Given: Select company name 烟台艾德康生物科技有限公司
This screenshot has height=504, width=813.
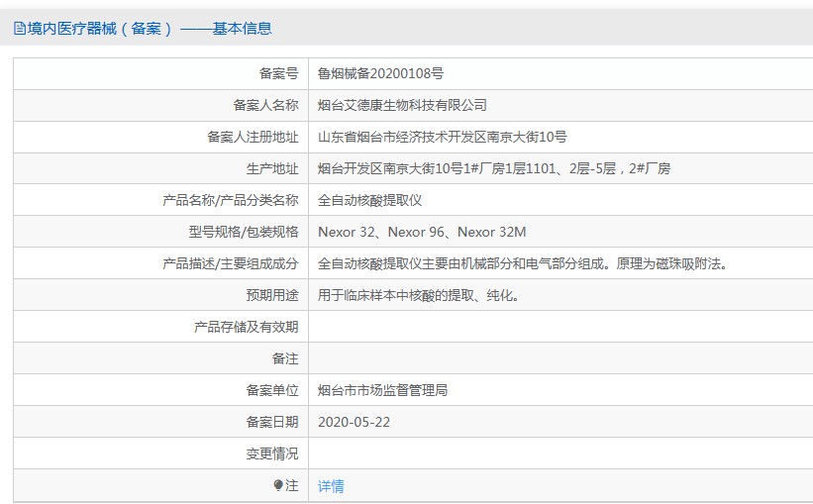Looking at the screenshot, I should [402, 105].
